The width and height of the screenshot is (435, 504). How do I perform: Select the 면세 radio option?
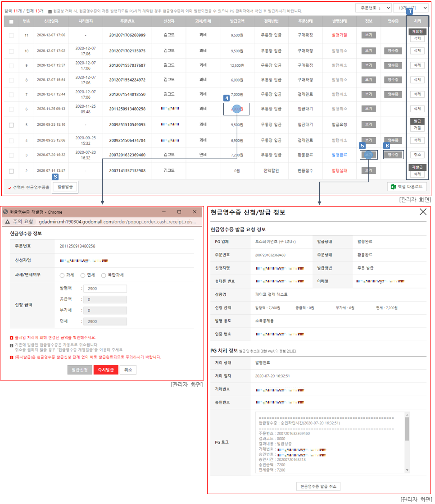point(83,275)
